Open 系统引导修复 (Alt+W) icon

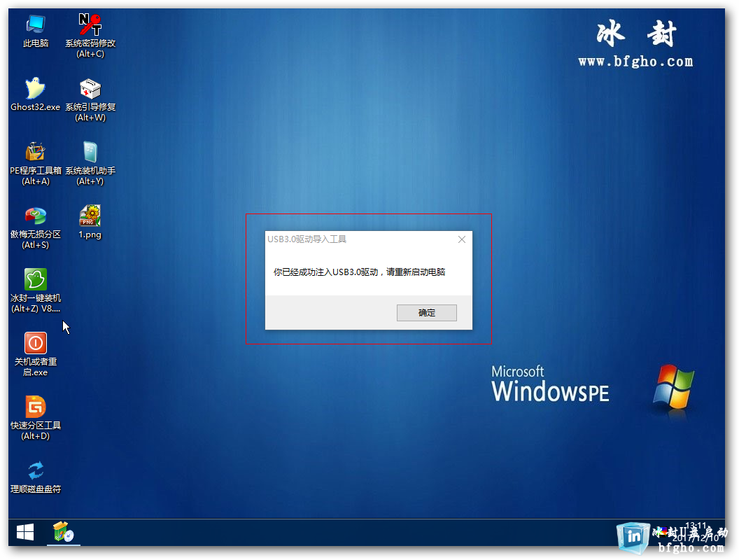click(90, 99)
